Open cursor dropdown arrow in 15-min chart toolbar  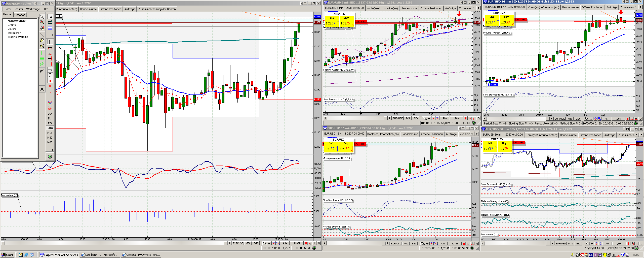427,244
